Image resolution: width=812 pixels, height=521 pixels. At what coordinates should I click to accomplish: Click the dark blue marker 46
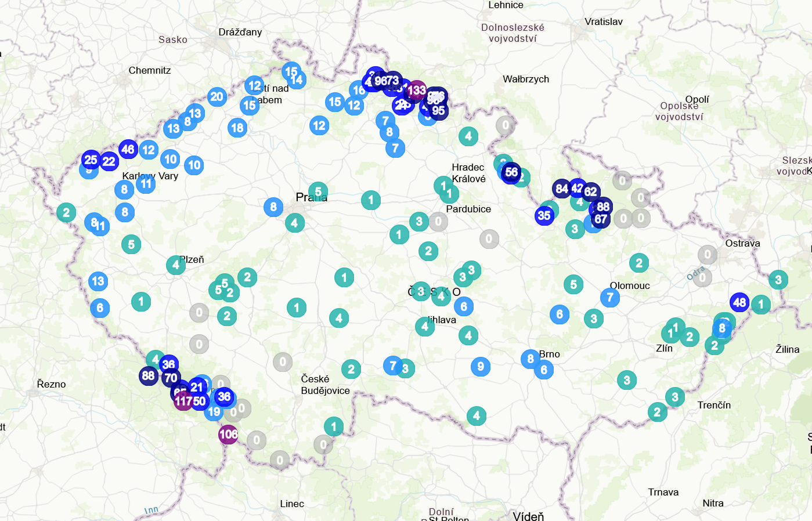(x=128, y=149)
